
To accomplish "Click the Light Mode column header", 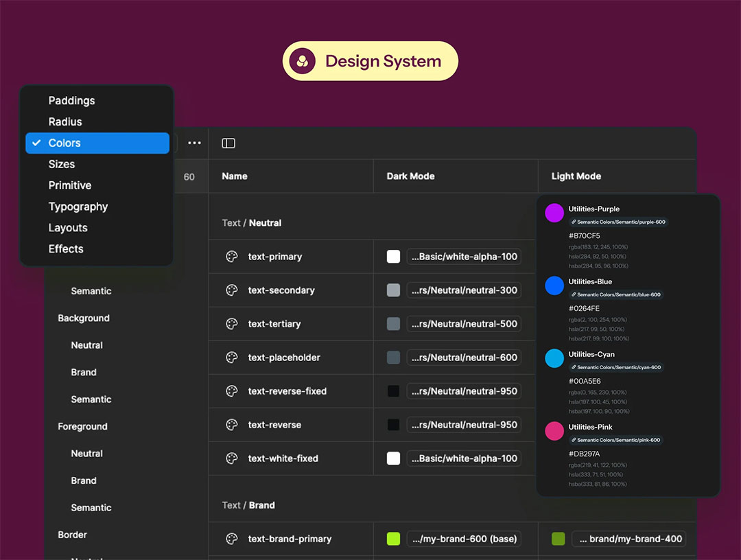I will click(x=576, y=176).
